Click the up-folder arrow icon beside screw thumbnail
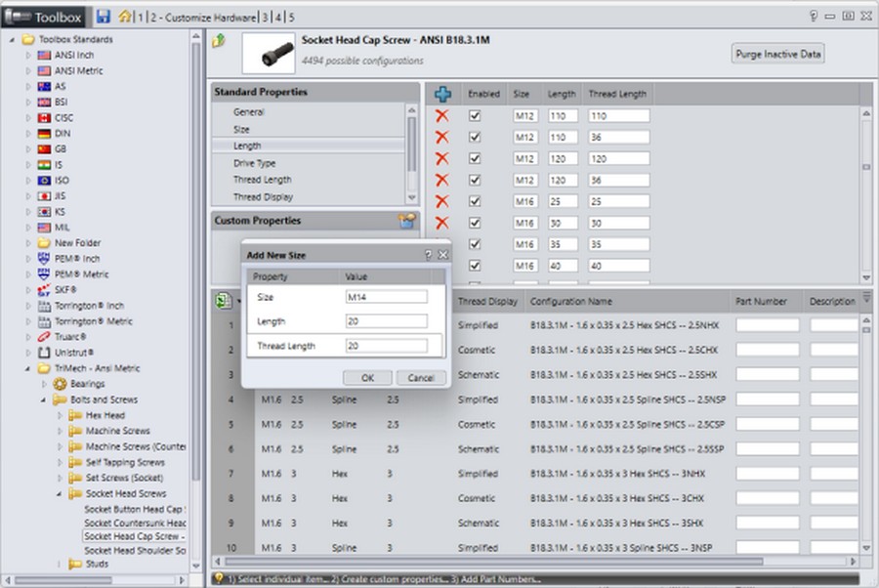This screenshot has height=588, width=879. (x=219, y=40)
